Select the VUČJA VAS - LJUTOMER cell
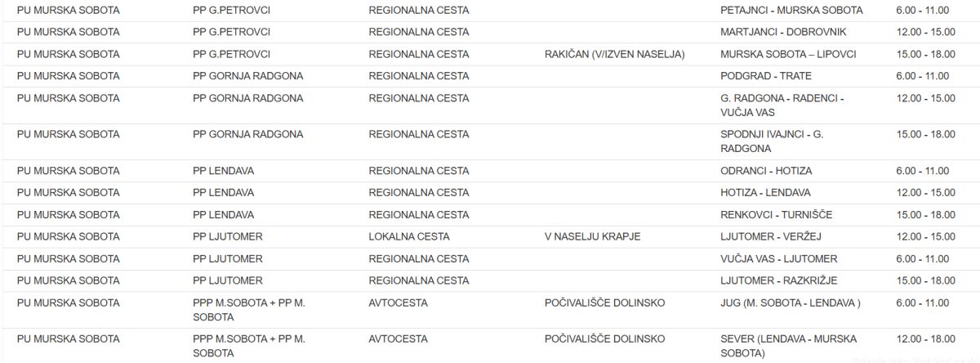980x363 pixels. click(x=778, y=259)
